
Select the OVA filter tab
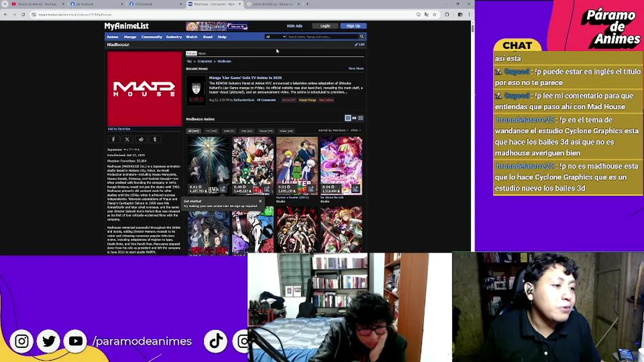[229, 131]
